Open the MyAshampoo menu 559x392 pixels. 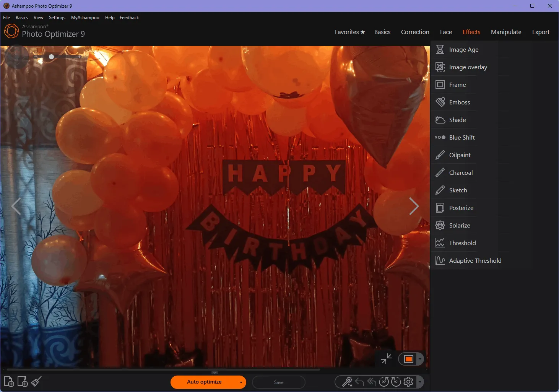[x=85, y=17]
